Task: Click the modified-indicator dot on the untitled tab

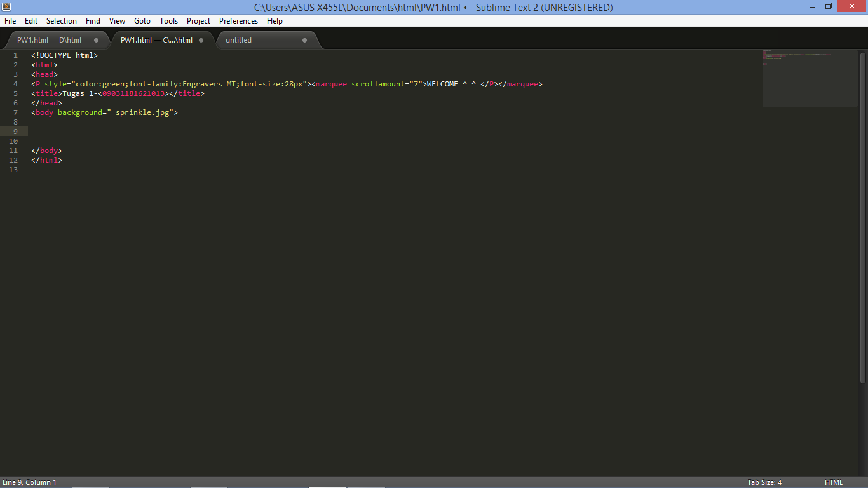Action: (x=304, y=40)
